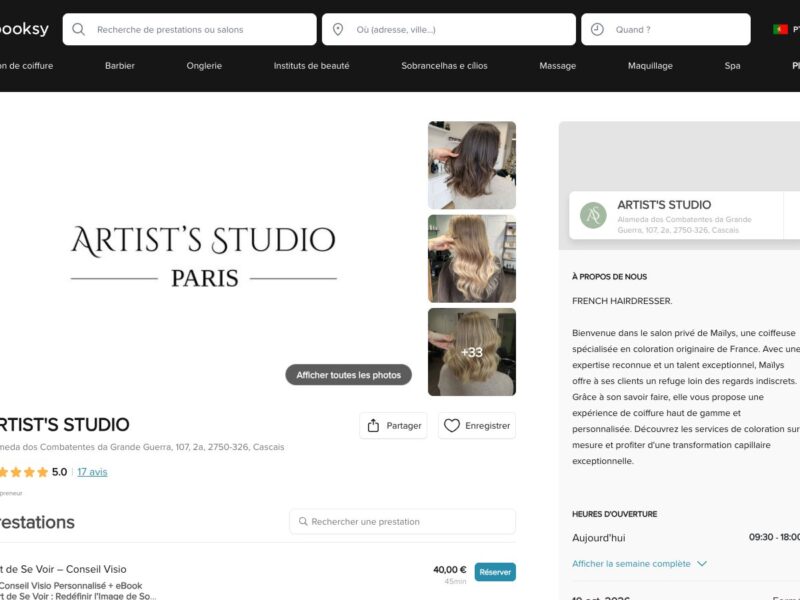Click the HEURES D'OUVERTURE heading

614,514
